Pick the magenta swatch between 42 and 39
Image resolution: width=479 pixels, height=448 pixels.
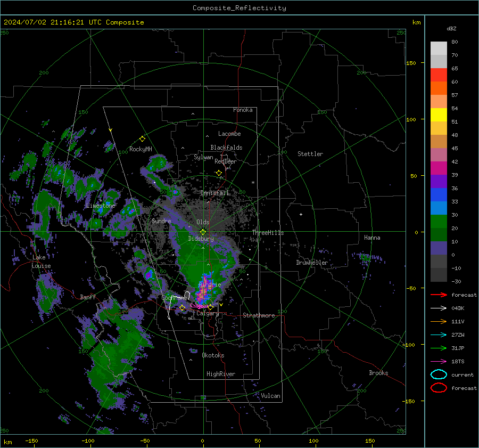click(x=439, y=168)
